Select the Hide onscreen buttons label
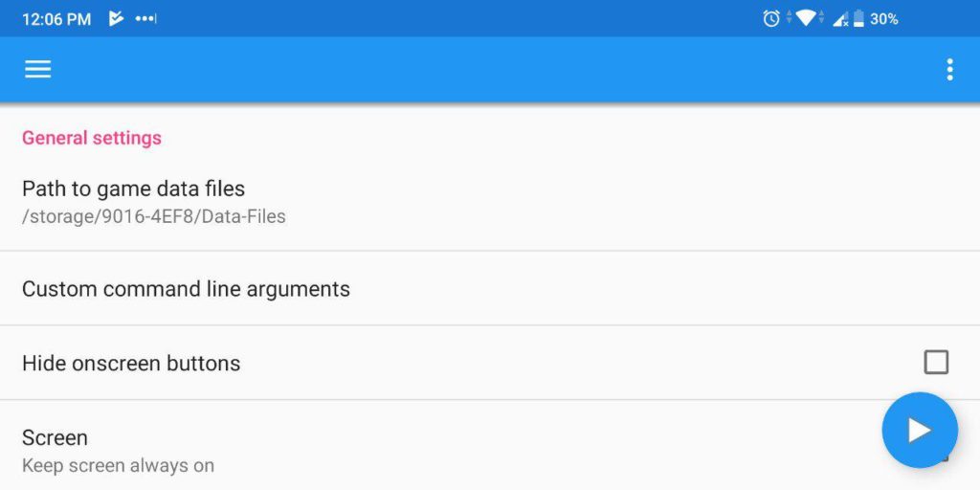The image size is (980, 490). pos(131,364)
